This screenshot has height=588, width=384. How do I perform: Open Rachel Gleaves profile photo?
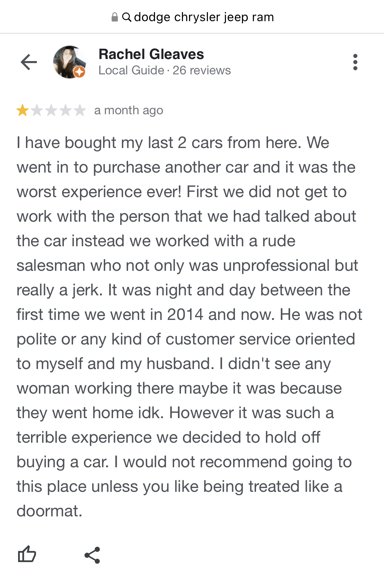pos(69,62)
